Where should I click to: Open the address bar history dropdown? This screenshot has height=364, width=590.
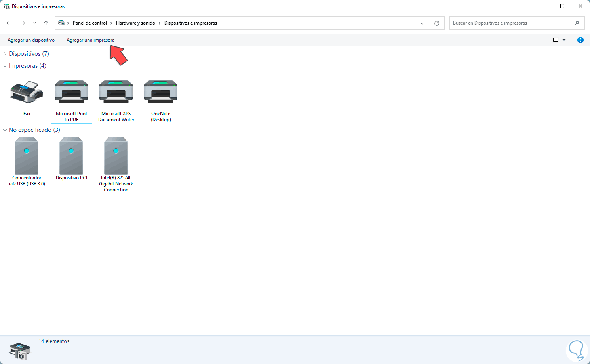click(422, 23)
